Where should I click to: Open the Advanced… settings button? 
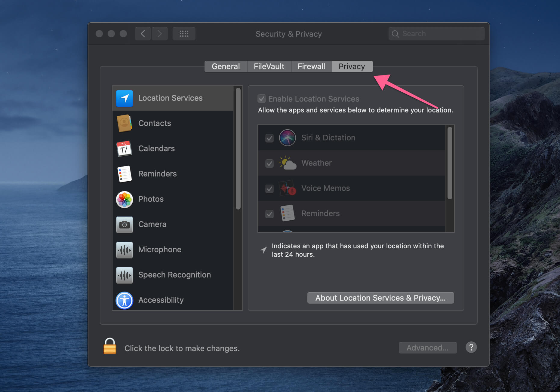[x=428, y=348]
